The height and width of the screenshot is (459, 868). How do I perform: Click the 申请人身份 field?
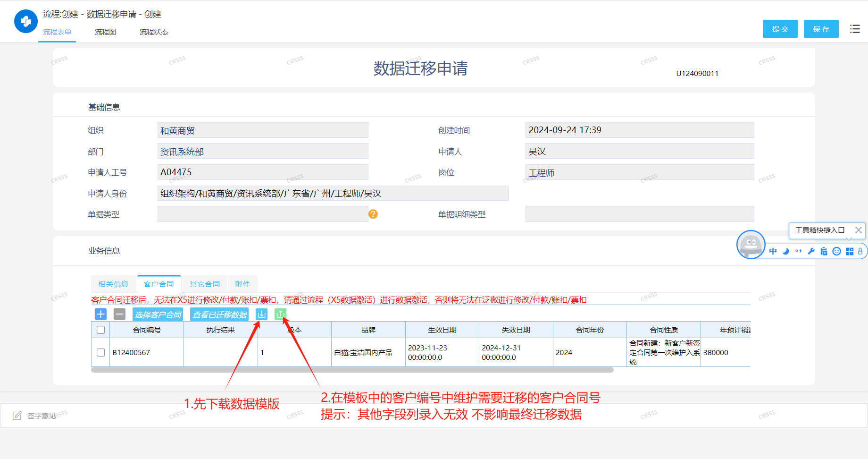click(x=333, y=193)
